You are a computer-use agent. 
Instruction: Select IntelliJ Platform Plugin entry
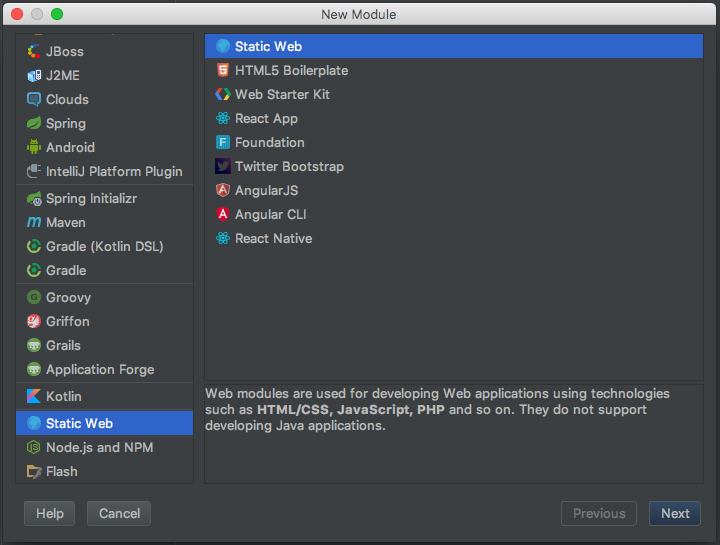click(105, 171)
